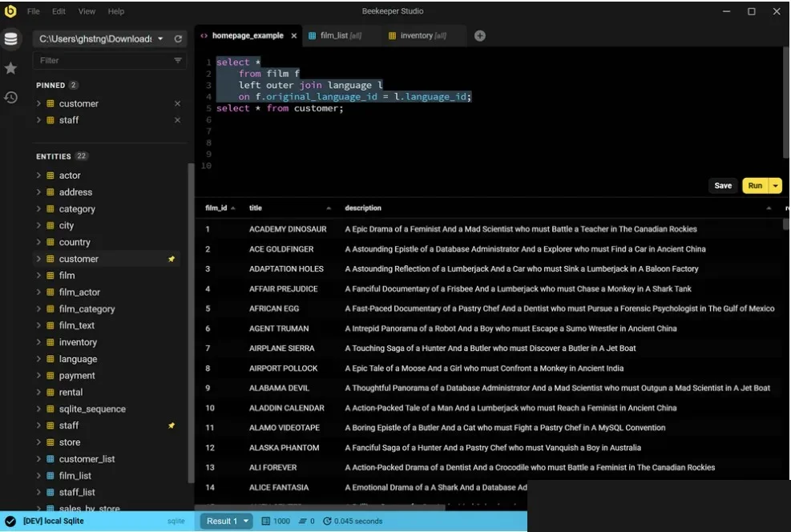Click the ALAMO VIDEOTAPE title cell
Viewport: 791px width, 532px height.
[284, 428]
